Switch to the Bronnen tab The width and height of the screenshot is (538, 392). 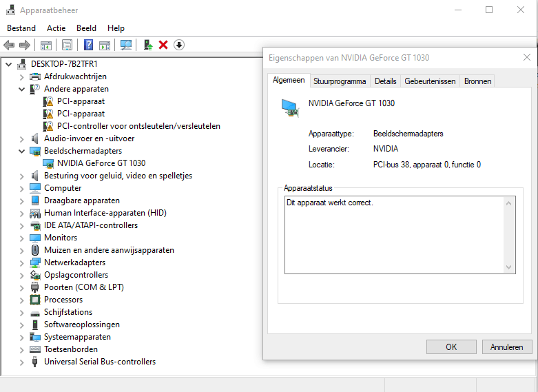tap(477, 81)
